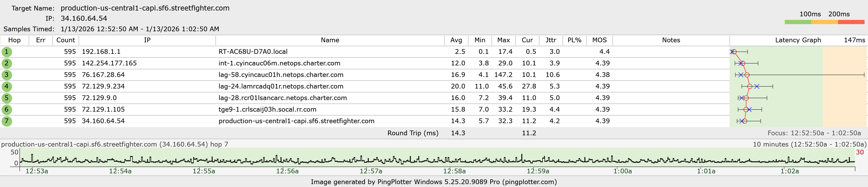Click the Latency Graph column header

798,40
